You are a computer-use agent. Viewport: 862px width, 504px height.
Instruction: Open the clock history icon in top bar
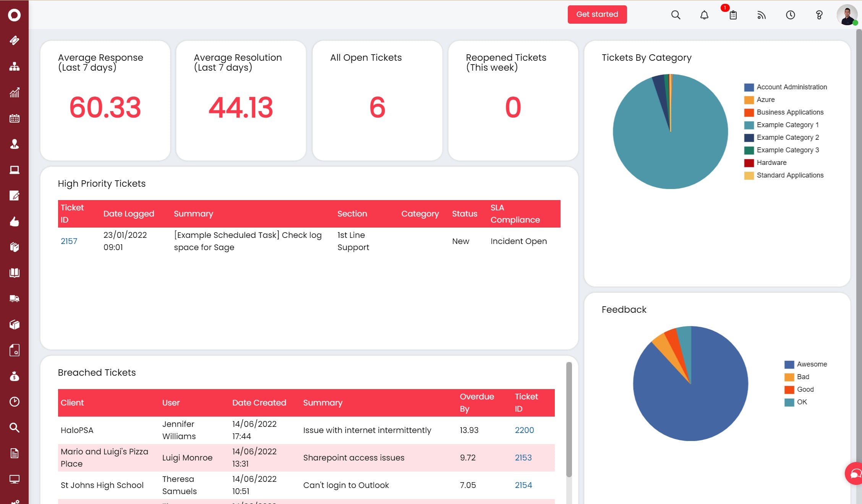coord(790,15)
